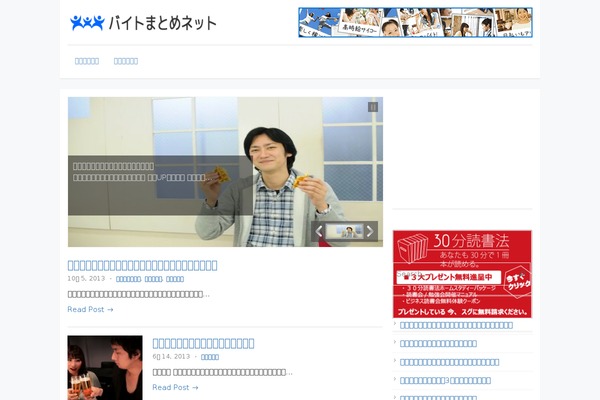The height and width of the screenshot is (400, 600).
Task: Open the first sidebar link below red ad
Action: (456, 325)
